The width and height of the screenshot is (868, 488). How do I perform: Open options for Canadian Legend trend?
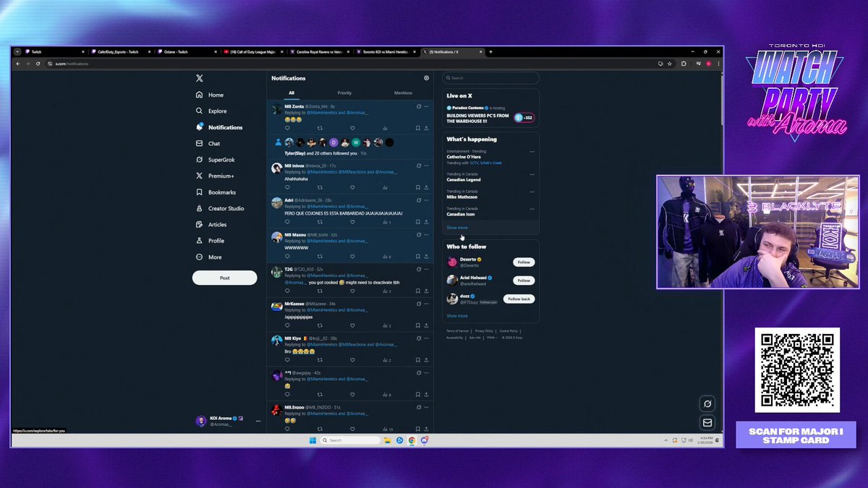coord(532,175)
